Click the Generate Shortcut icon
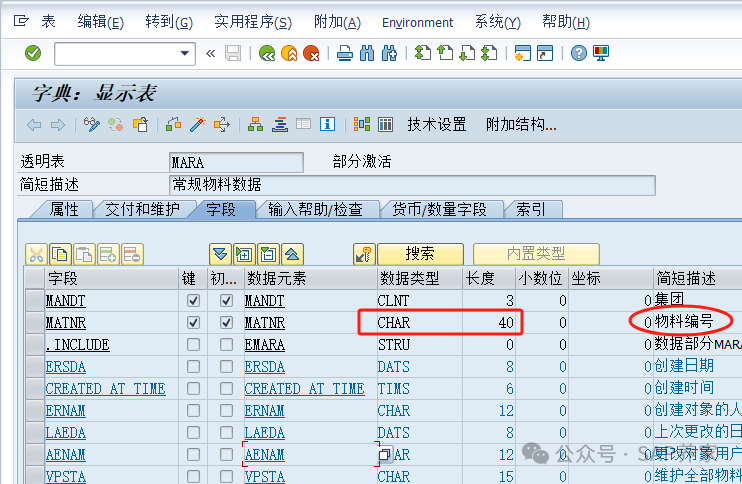This screenshot has height=484, width=742. coord(545,53)
